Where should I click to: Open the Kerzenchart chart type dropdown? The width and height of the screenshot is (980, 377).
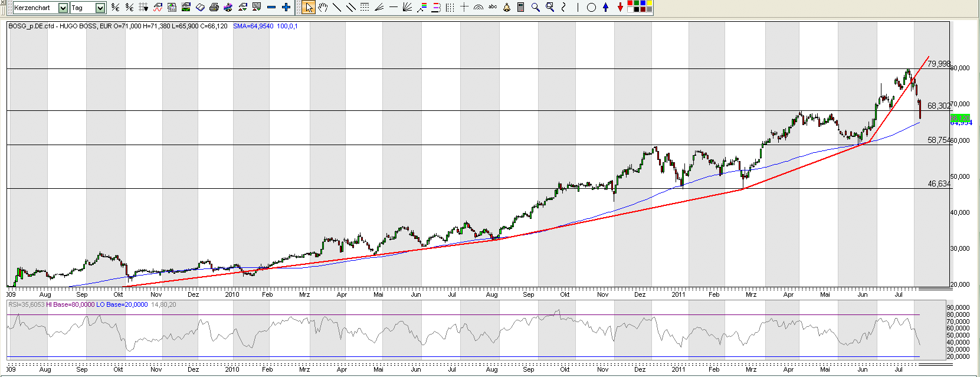coord(40,8)
